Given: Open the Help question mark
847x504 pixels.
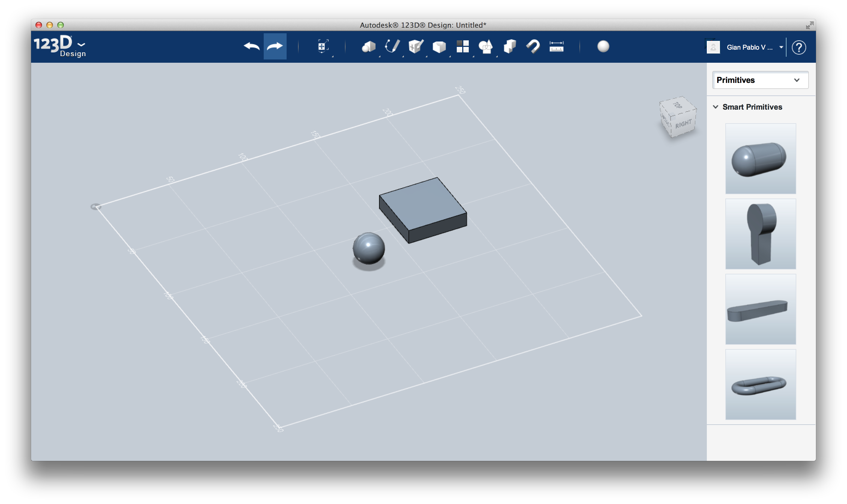Looking at the screenshot, I should pos(799,47).
